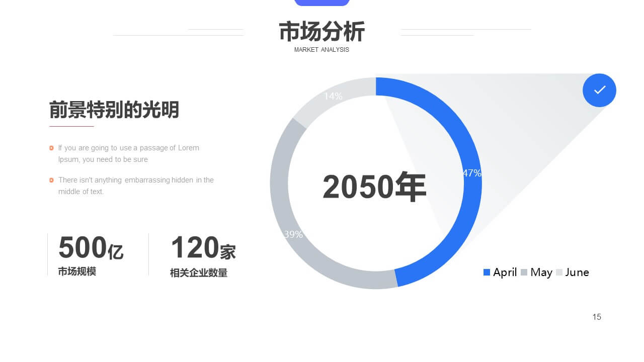
Task: Click the blue April legend swatch
Action: tap(487, 272)
